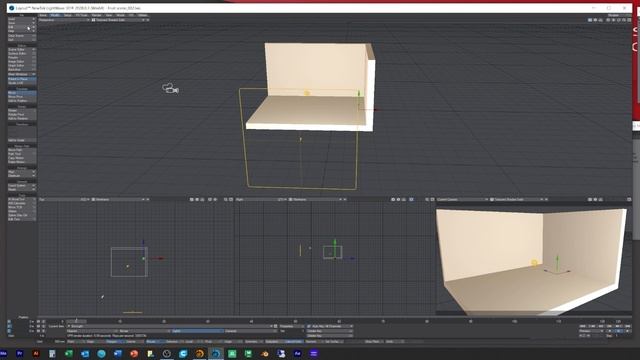Viewport: 640px width, 360px height.
Task: Open Word from the taskbar
Action: click(118, 353)
